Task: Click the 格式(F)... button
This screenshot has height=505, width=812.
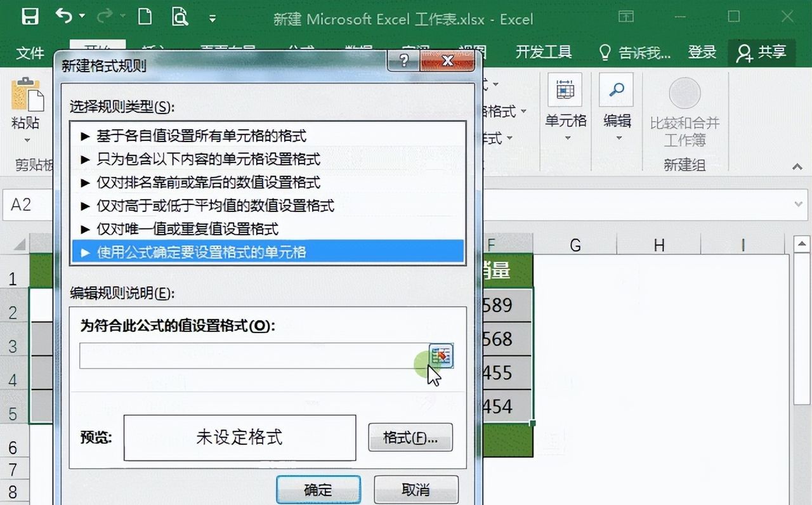Action: pos(410,438)
